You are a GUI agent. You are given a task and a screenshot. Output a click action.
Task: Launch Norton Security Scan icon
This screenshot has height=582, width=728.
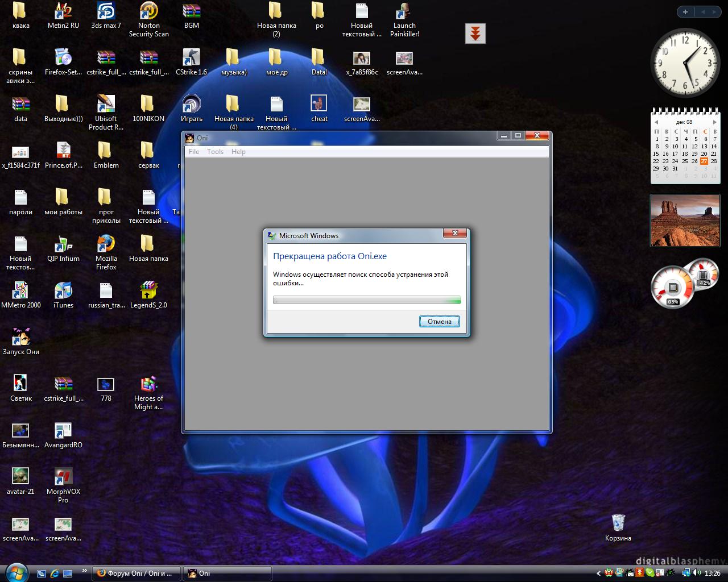click(148, 11)
